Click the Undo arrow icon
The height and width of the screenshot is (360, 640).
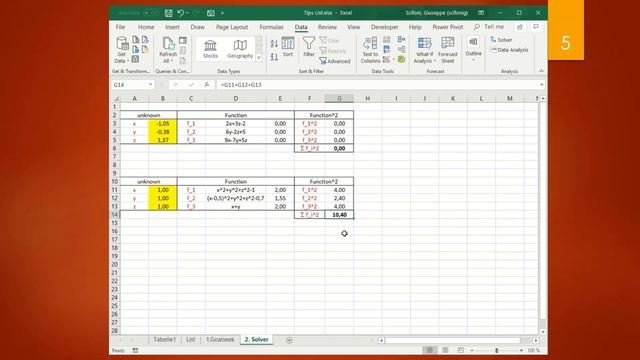[180, 13]
